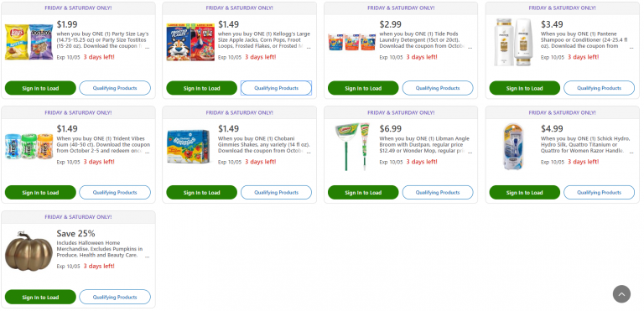Expand the Tide Pods coupon description ellipsis
The image size is (644, 311).
[470, 47]
